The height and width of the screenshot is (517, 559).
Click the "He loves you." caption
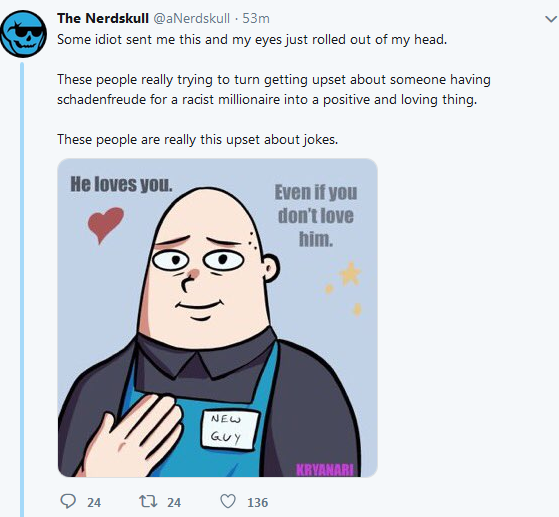(121, 184)
